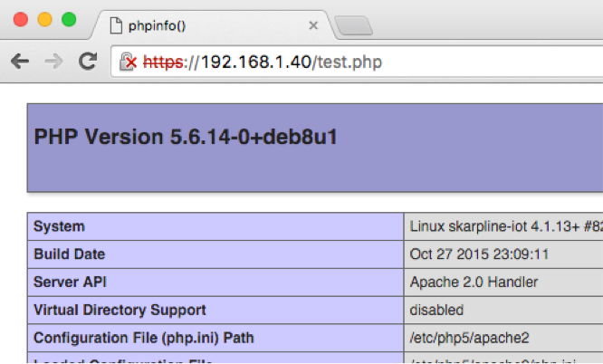Click the Virtual Directory Support label
This screenshot has width=603, height=364.
[x=120, y=310]
